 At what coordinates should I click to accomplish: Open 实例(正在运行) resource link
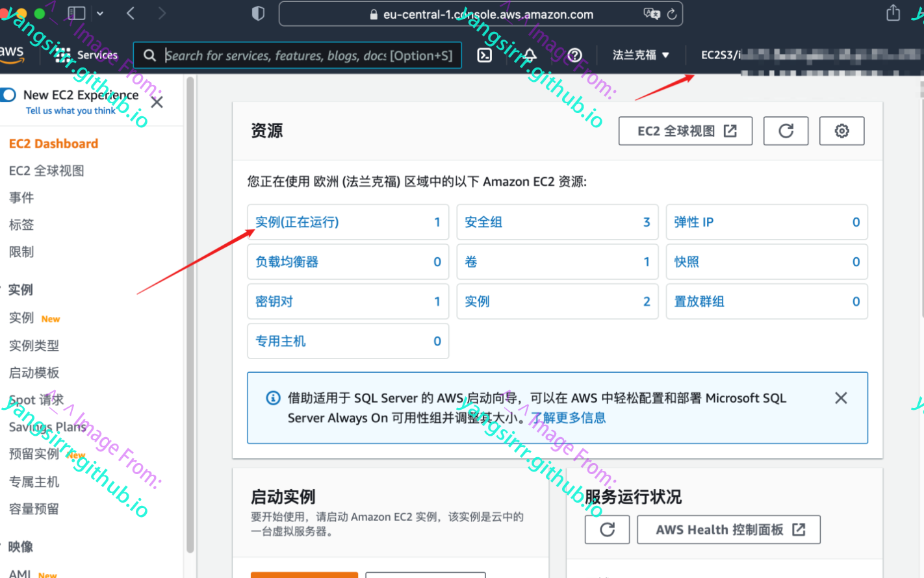click(x=297, y=222)
